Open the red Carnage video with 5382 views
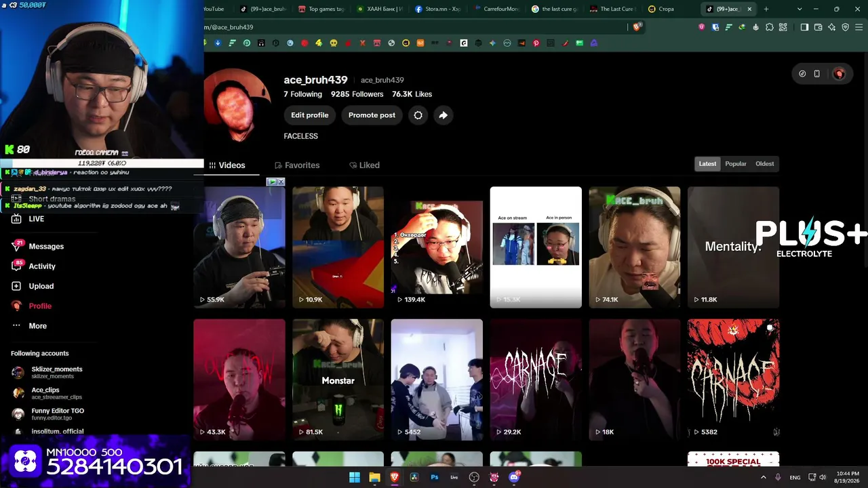 coord(733,380)
